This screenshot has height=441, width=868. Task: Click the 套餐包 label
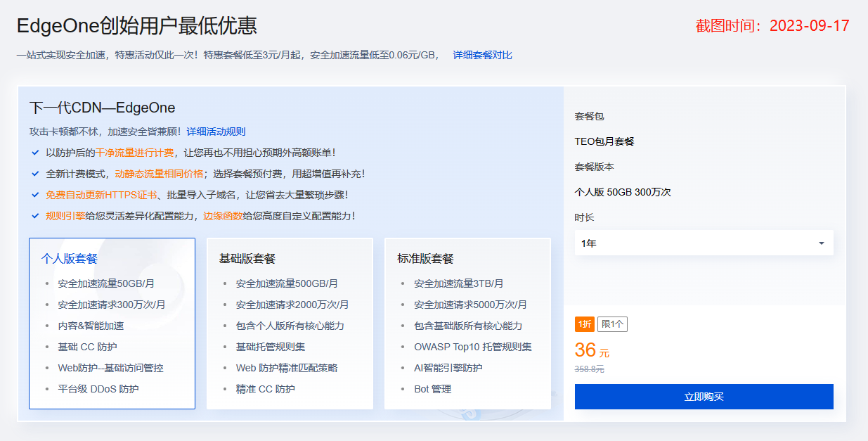[589, 116]
